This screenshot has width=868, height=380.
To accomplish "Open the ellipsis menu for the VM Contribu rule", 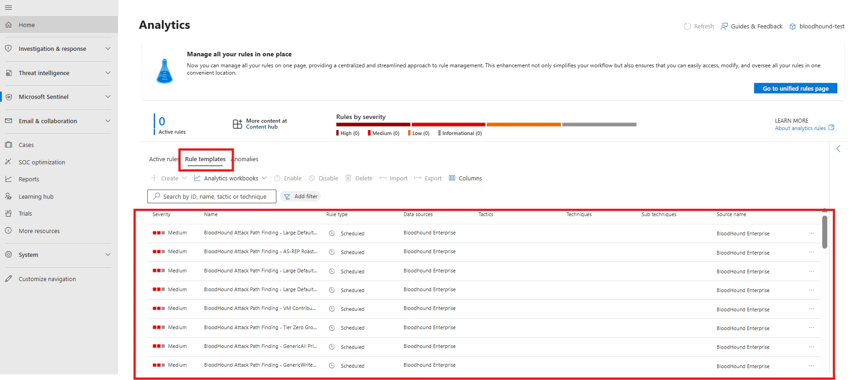I will coord(812,309).
